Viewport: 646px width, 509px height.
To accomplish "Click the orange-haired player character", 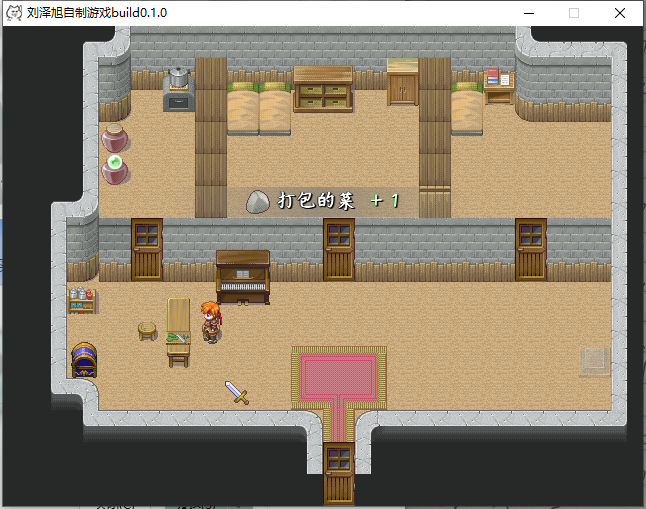I will click(211, 323).
